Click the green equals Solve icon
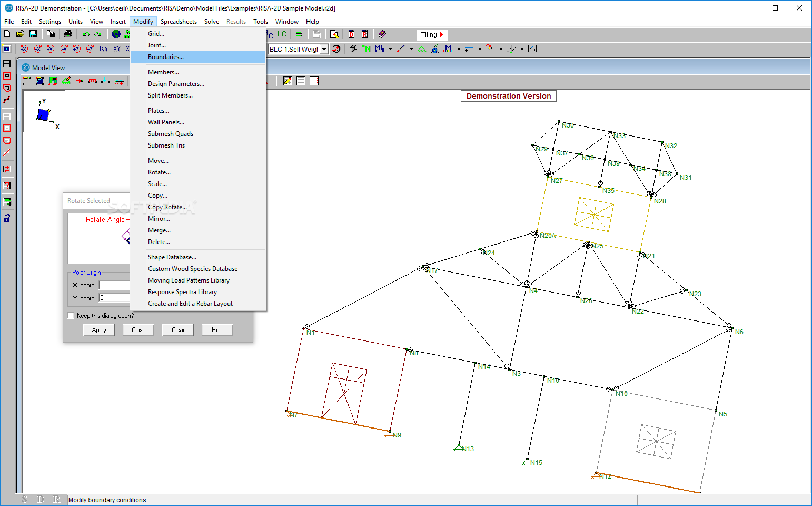Screen dimensions: 812x506 (x=299, y=34)
